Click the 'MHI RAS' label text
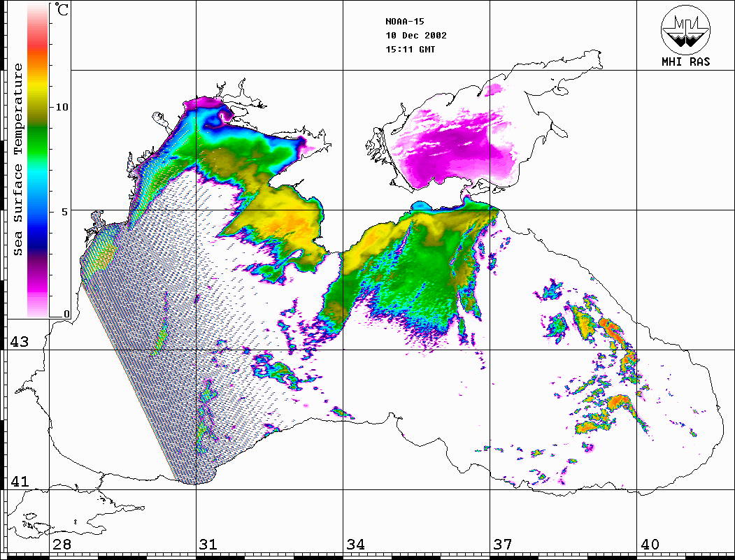The height and width of the screenshot is (560, 735). (686, 62)
